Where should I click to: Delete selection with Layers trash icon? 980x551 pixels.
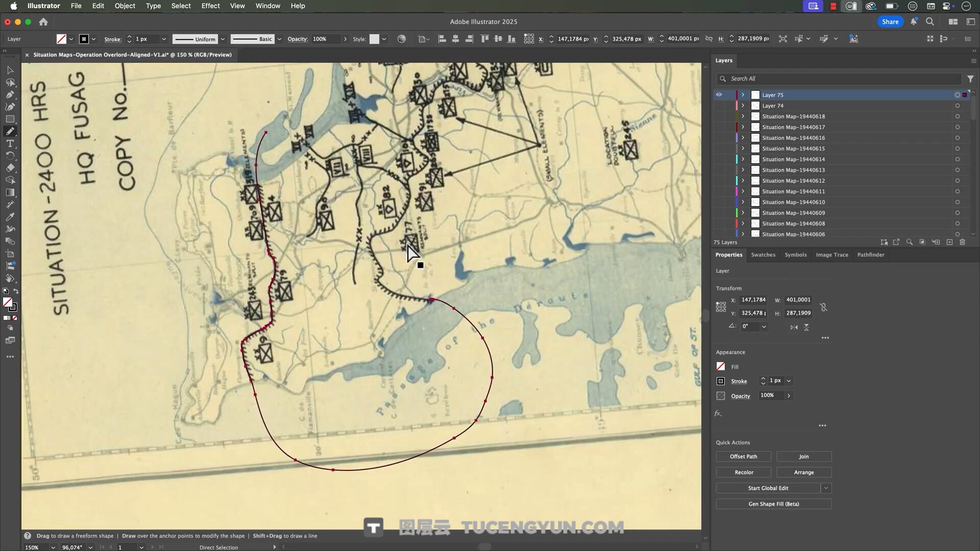click(962, 242)
